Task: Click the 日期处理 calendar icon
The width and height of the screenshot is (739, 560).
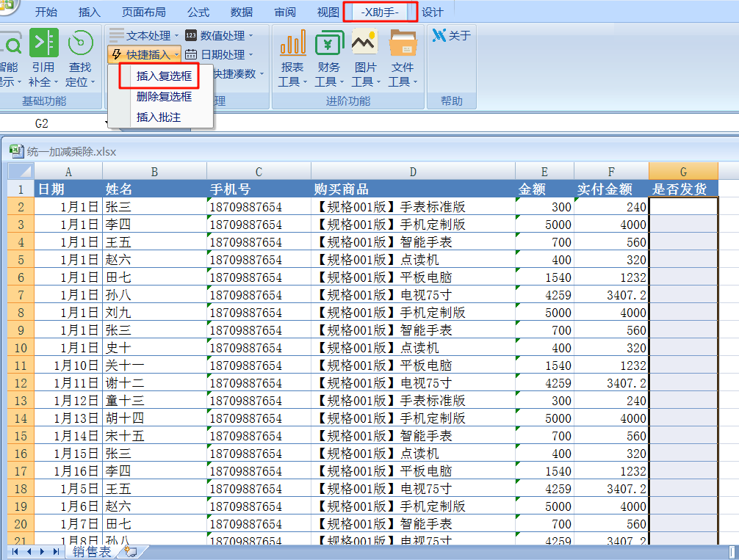Action: [x=191, y=54]
